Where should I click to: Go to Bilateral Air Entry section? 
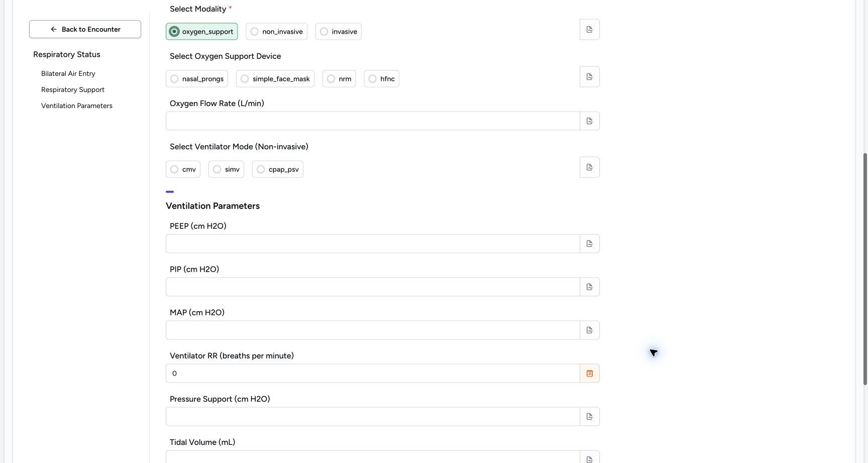point(68,73)
